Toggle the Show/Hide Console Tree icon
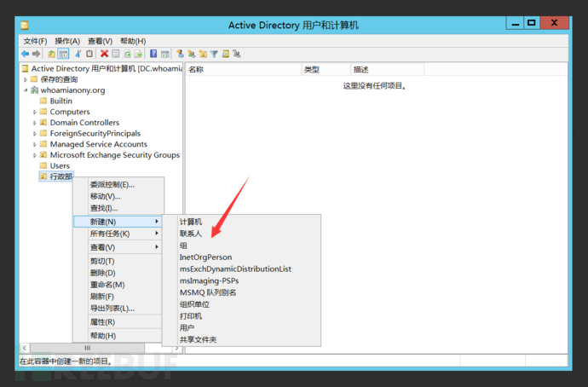The image size is (588, 387). pos(63,54)
